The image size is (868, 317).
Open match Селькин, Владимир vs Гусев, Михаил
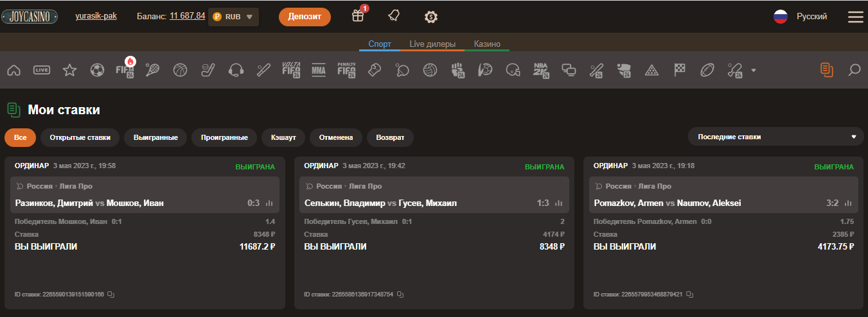click(380, 203)
